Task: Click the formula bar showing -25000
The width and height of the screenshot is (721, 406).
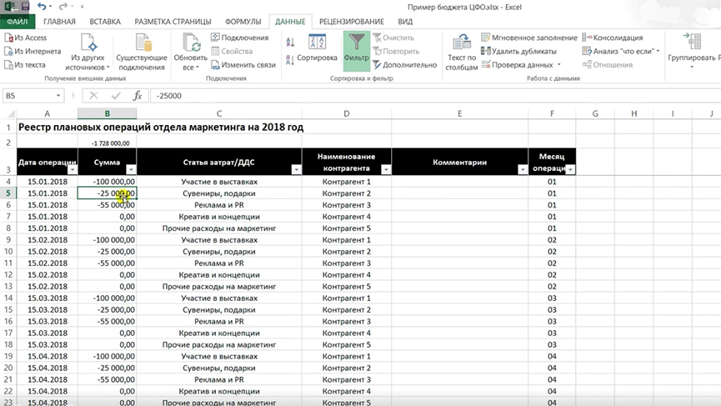Action: click(435, 96)
